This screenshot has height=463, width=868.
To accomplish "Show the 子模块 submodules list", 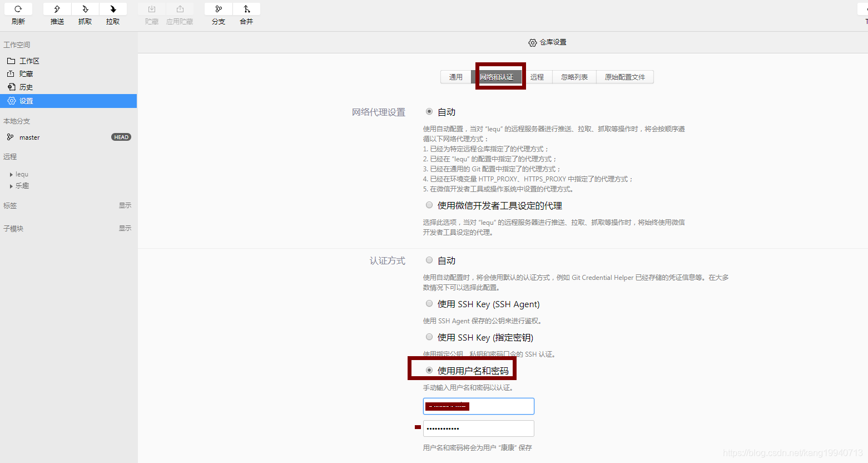I will point(125,228).
